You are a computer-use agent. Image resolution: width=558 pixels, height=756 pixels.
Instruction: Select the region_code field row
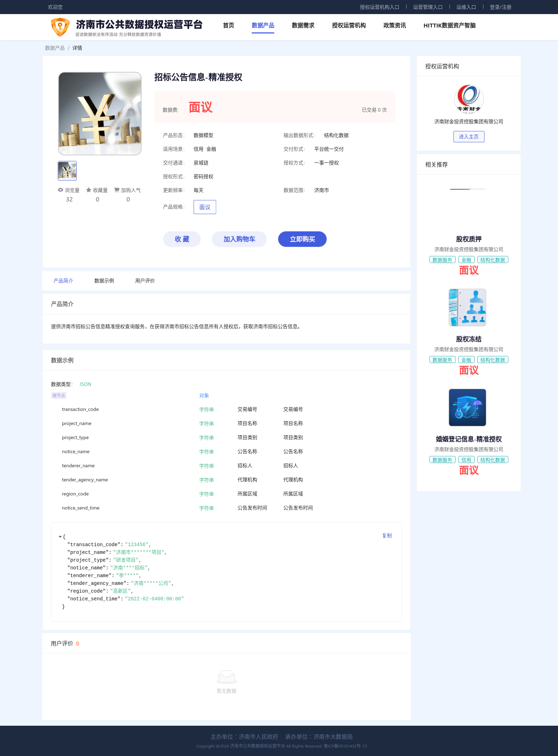tap(226, 494)
